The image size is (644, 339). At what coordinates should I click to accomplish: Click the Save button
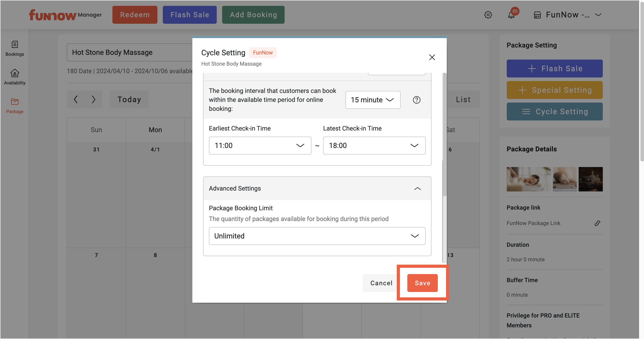point(422,283)
